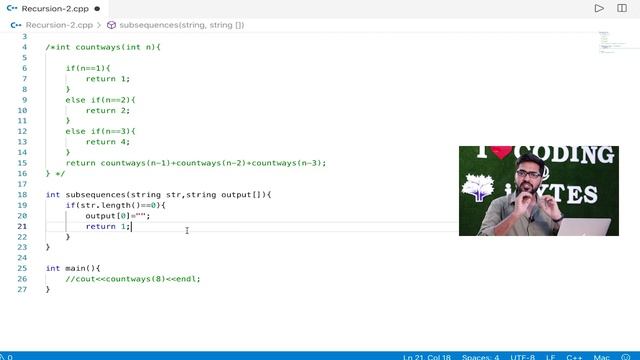
Task: Change indentation via Spaces: 4
Action: [480, 357]
